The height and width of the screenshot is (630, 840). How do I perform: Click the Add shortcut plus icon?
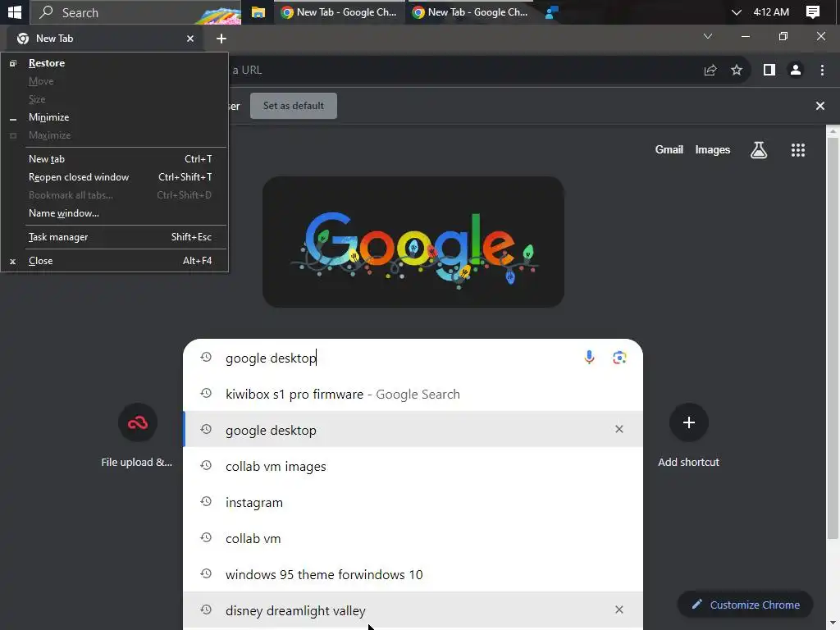(688, 422)
